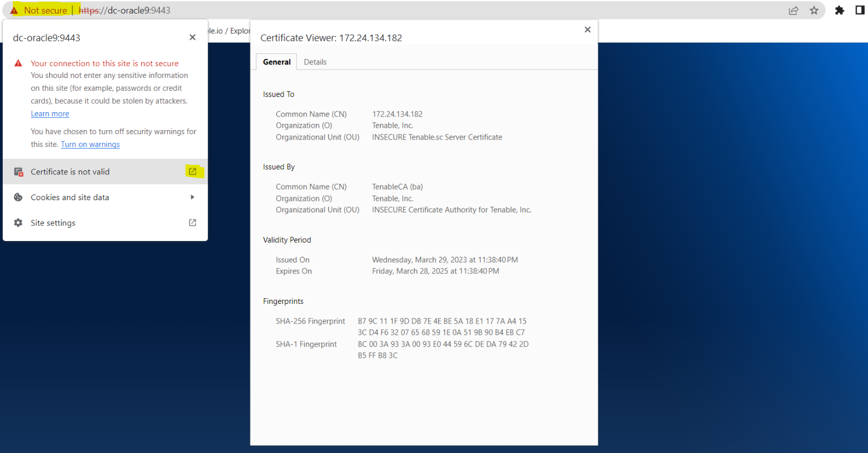Viewport: 868px width, 453px height.
Task: Click the Turn on warnings link
Action: tap(90, 144)
